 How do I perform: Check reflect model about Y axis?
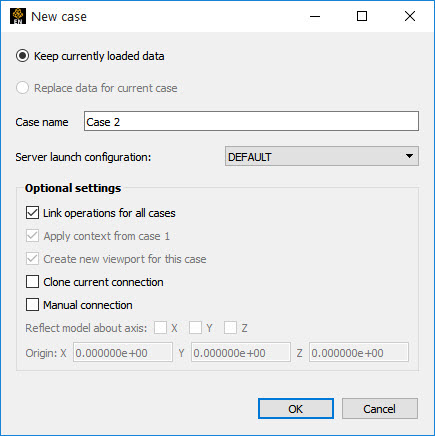click(195, 328)
